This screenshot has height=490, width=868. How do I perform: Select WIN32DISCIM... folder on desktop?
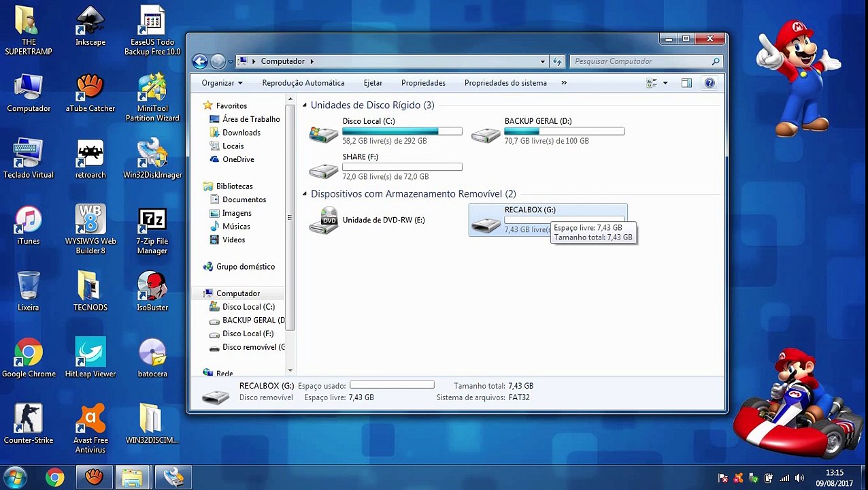[152, 424]
